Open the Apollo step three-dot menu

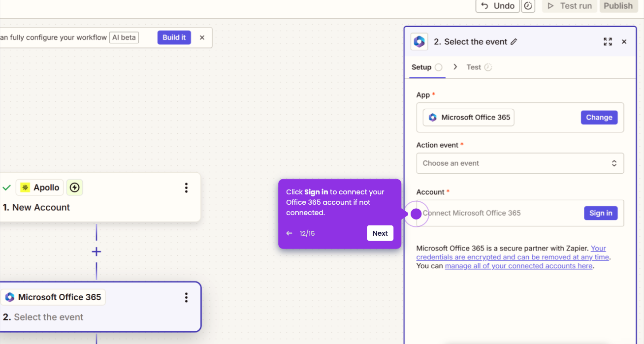[186, 188]
